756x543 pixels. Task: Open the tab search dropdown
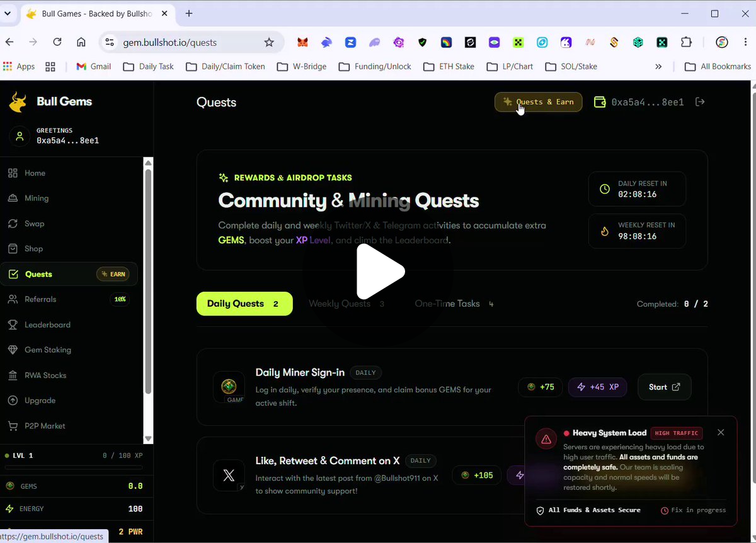[8, 13]
